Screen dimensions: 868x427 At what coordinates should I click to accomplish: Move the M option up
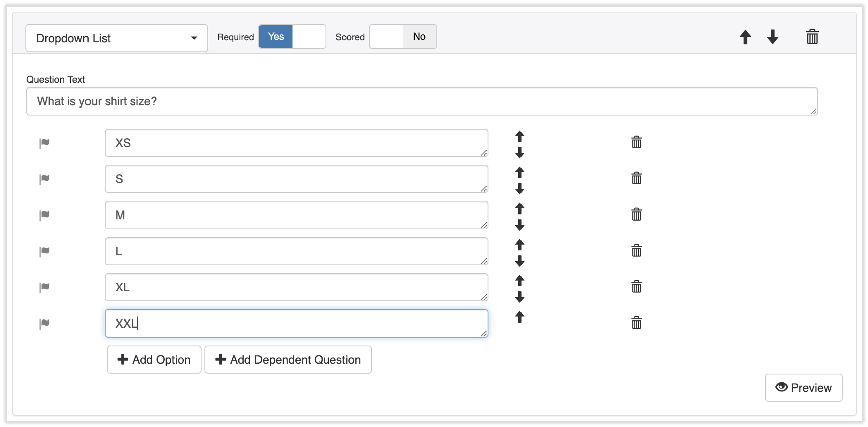pyautogui.click(x=519, y=208)
